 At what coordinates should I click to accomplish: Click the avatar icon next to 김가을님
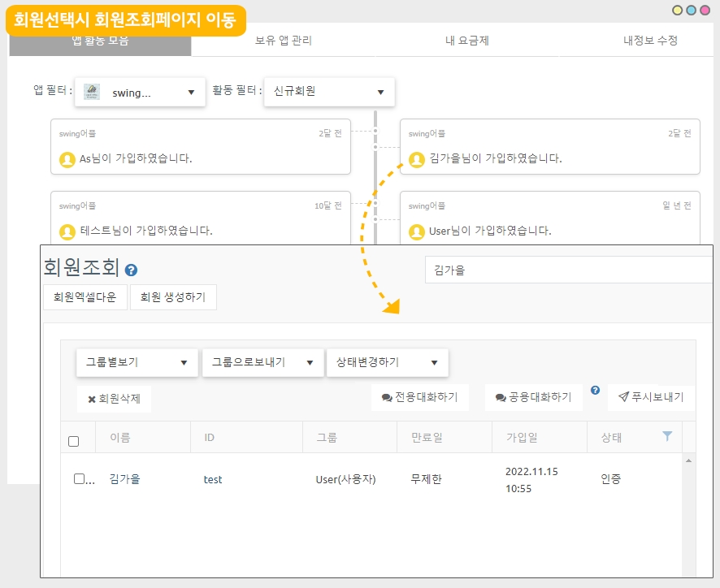pos(417,159)
